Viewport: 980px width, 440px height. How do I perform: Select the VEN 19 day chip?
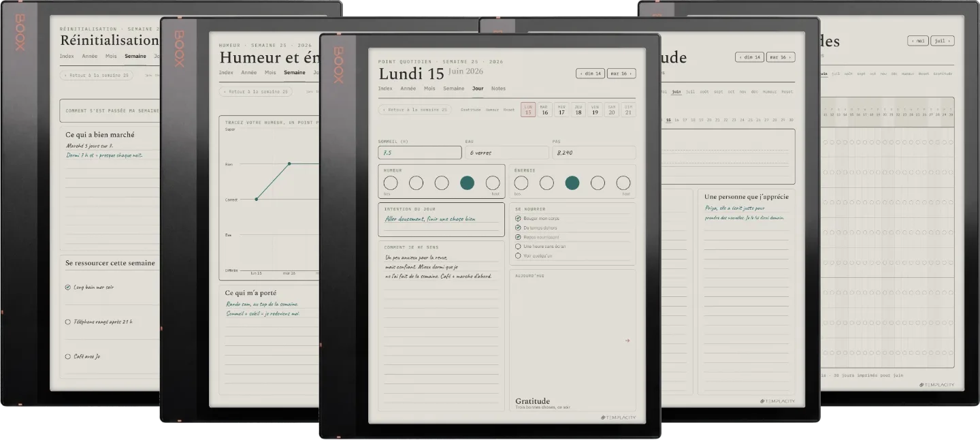point(595,110)
